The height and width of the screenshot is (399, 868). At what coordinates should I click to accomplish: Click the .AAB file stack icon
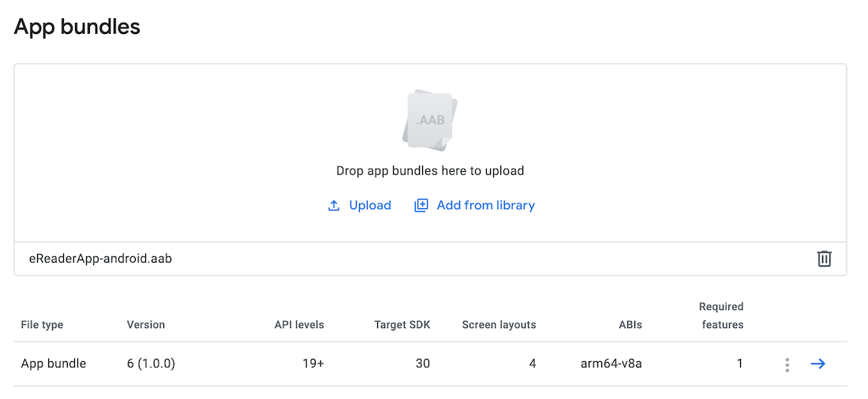430,120
